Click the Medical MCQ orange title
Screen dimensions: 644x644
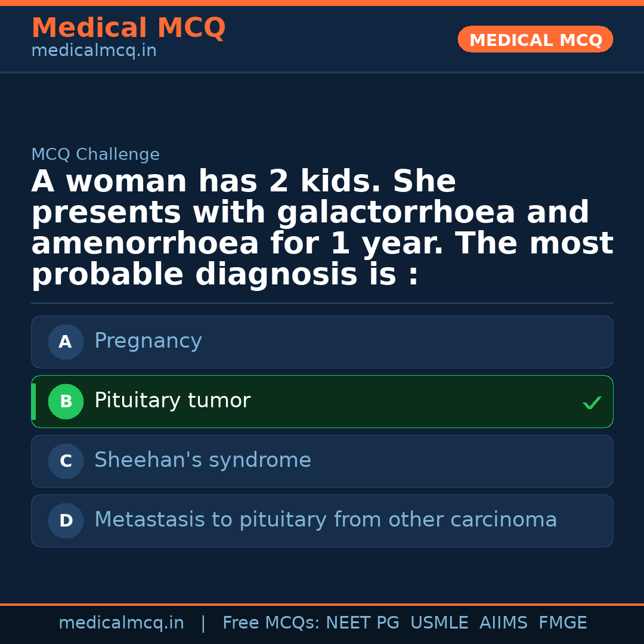[x=128, y=28]
